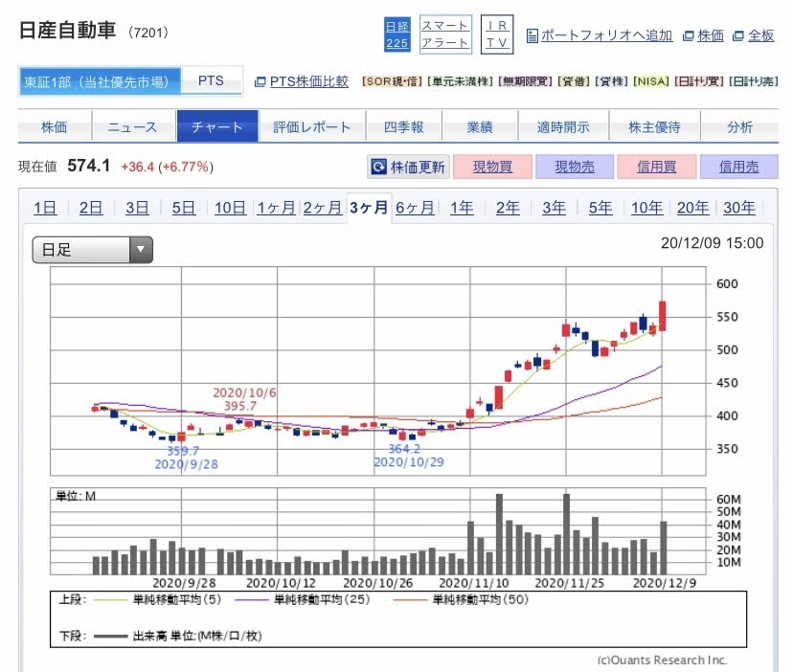The height and width of the screenshot is (672, 793).
Task: Click the latest red candlestick on chart
Action: click(x=662, y=316)
